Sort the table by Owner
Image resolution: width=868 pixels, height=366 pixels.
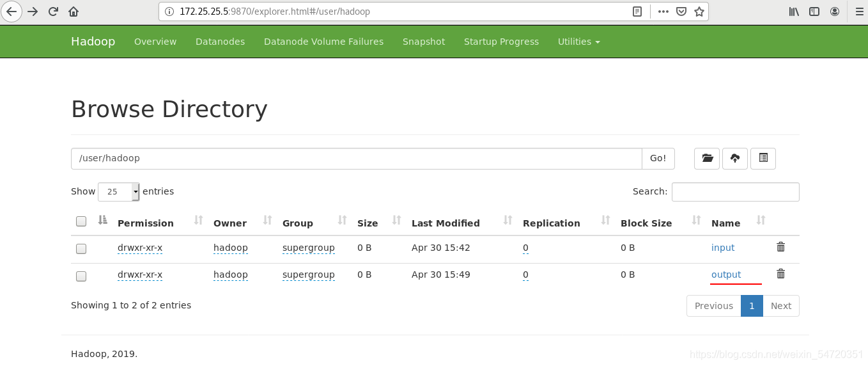230,223
